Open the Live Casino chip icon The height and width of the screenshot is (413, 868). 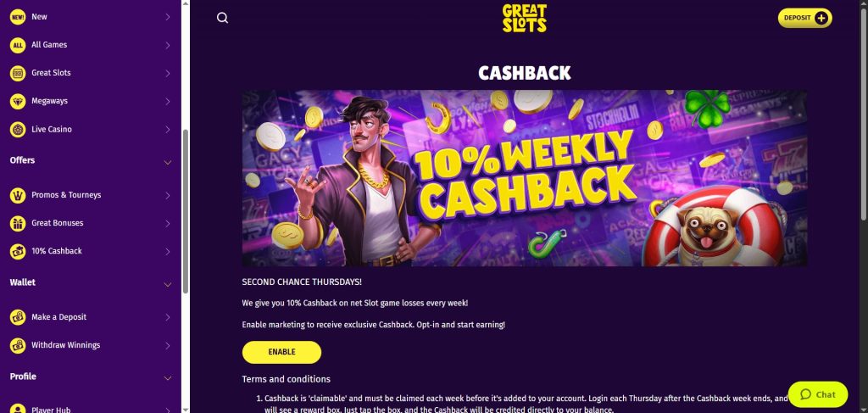pos(18,130)
